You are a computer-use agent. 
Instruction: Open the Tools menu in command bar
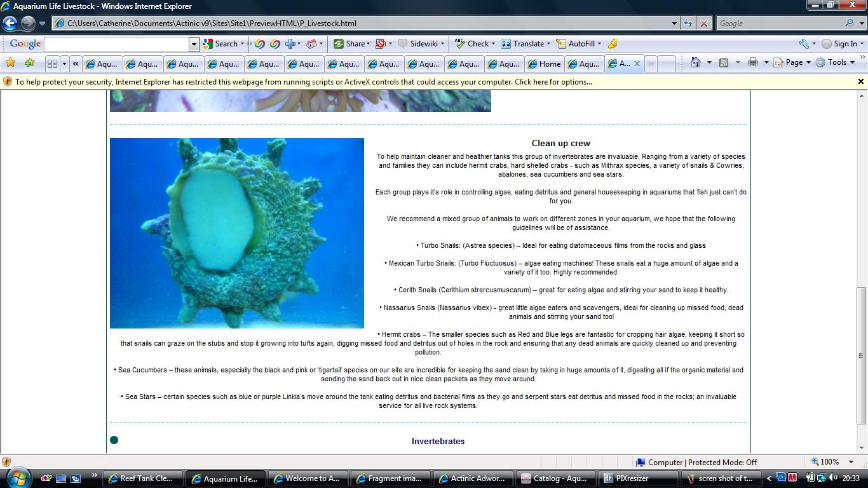pyautogui.click(x=836, y=62)
